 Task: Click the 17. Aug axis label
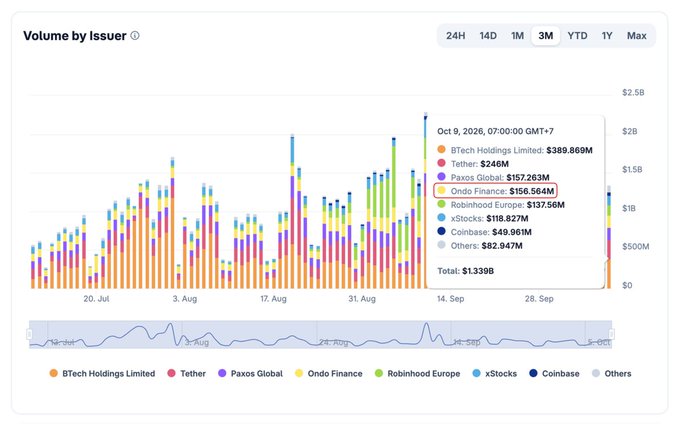tap(273, 299)
